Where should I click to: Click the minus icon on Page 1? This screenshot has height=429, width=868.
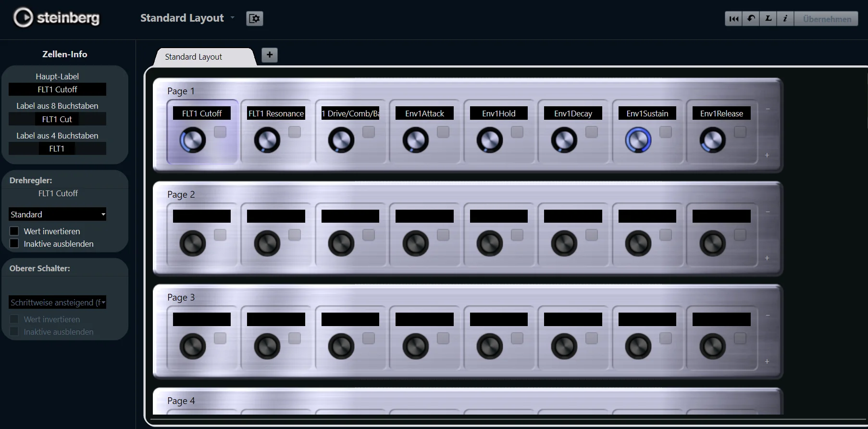[x=768, y=109]
